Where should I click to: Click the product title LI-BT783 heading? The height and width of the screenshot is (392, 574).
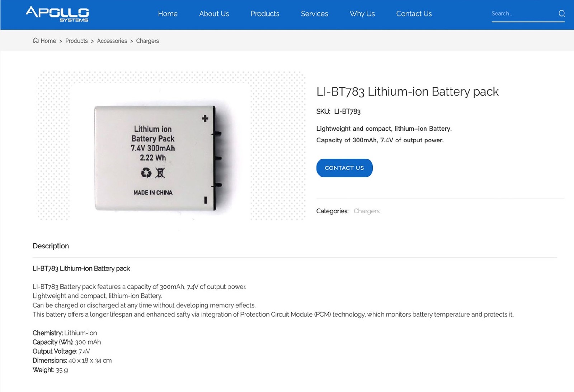[407, 92]
